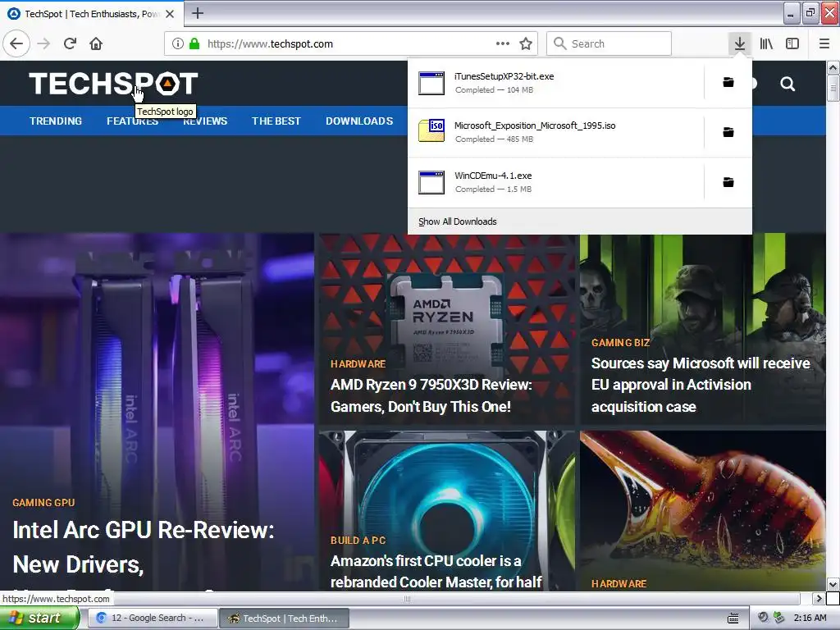The image size is (840, 630).
Task: Show sidebars using the sidebar icon
Action: tap(792, 43)
